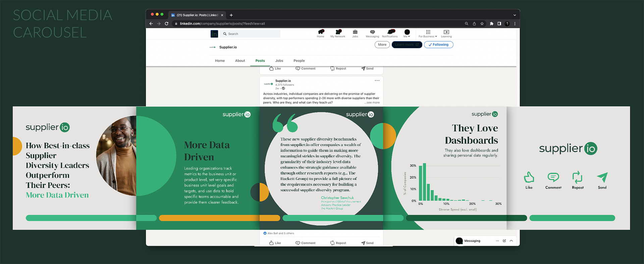Image resolution: width=644 pixels, height=264 pixels.
Task: Toggle the Following button for Supplier.io
Action: pyautogui.click(x=438, y=45)
